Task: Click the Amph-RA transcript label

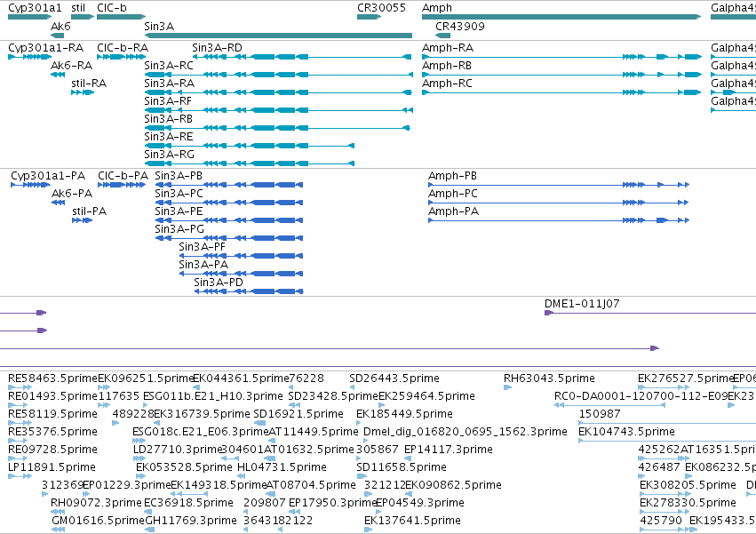Action: (x=448, y=48)
